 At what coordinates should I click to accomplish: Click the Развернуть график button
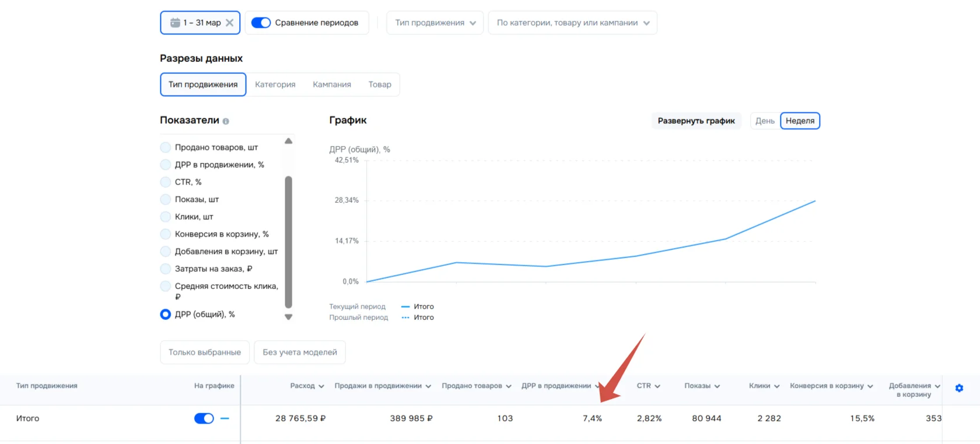pos(696,121)
